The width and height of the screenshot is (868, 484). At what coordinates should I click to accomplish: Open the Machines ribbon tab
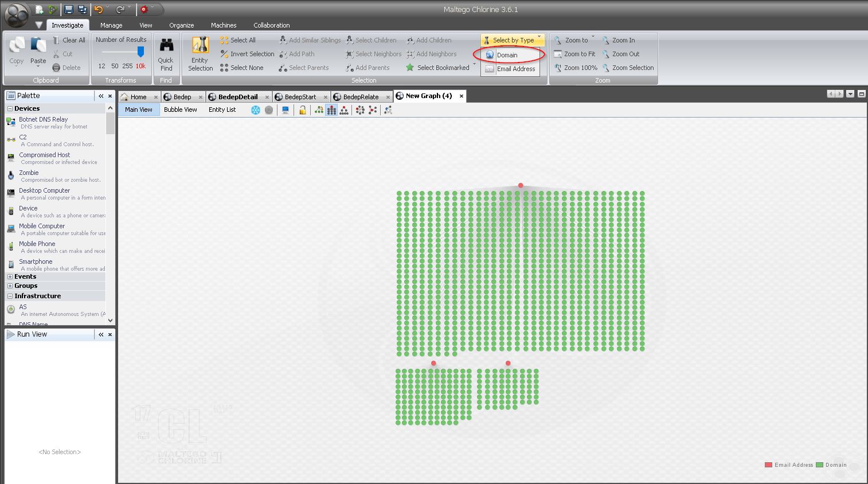(224, 25)
